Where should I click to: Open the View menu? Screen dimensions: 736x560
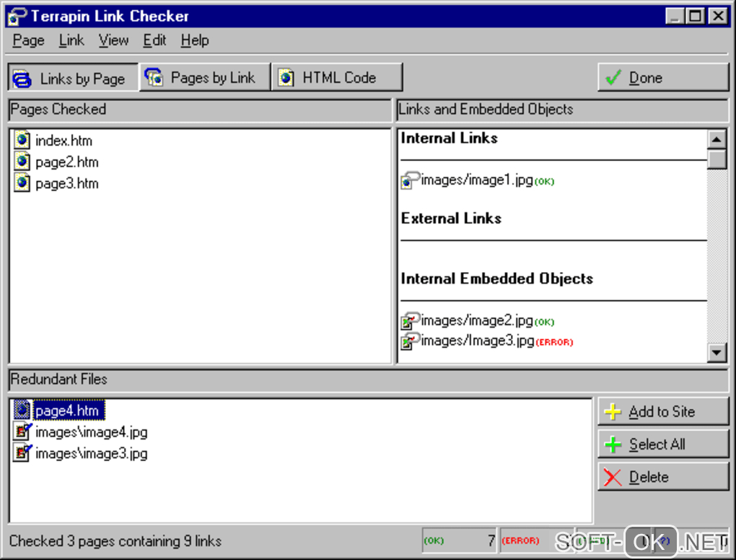click(x=113, y=40)
